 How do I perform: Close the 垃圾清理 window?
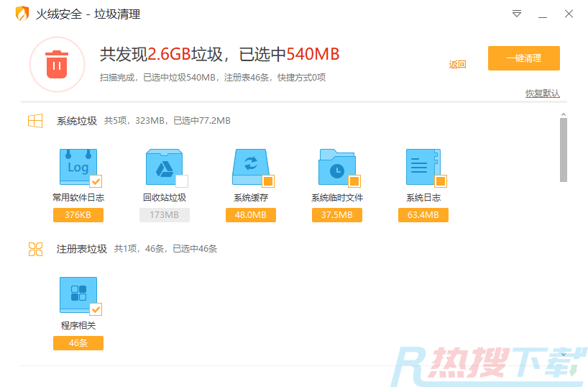point(569,14)
